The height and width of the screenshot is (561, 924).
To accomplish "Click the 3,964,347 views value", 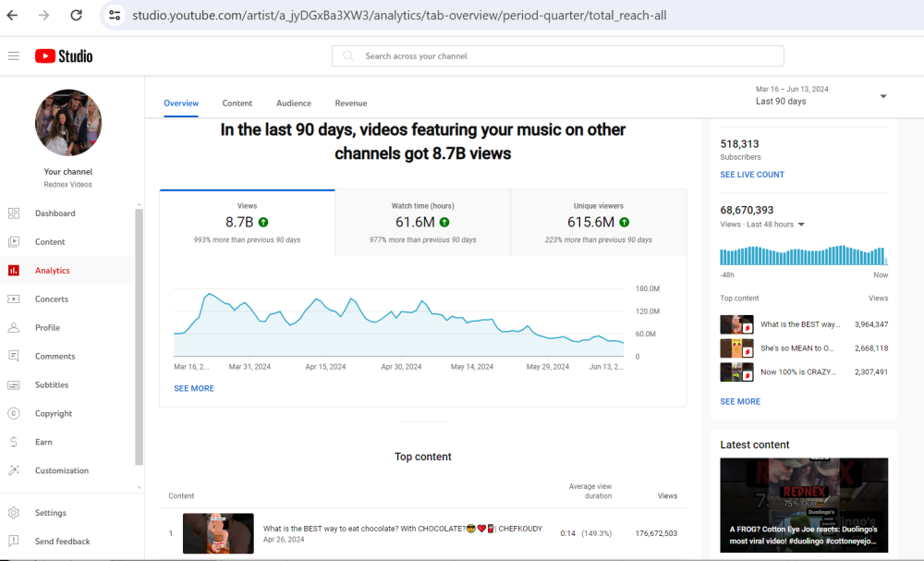I will (x=871, y=324).
